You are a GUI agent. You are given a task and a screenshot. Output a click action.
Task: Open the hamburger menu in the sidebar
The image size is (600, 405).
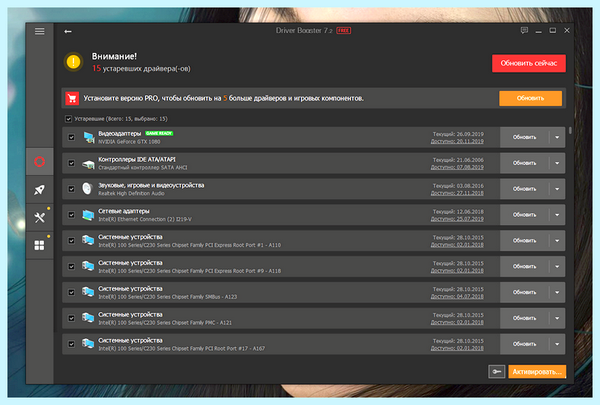click(x=39, y=31)
